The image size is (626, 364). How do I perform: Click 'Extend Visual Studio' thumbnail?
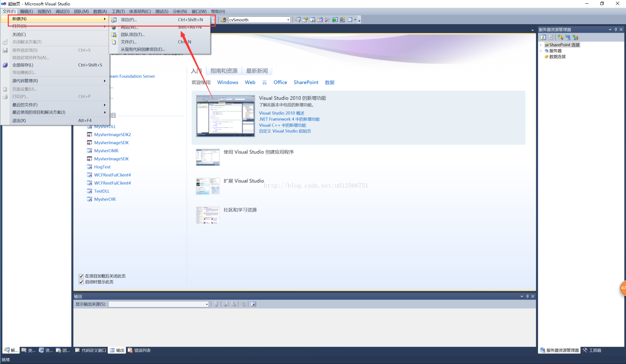point(208,186)
